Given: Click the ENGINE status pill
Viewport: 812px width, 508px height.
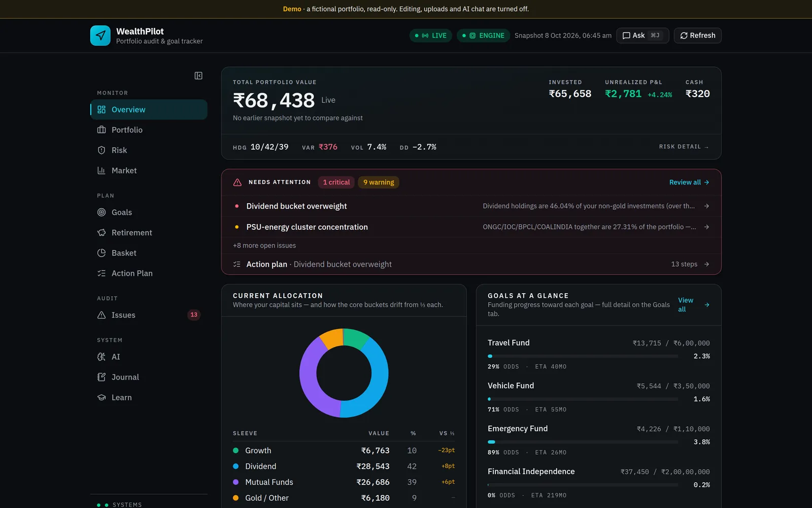Looking at the screenshot, I should [483, 36].
